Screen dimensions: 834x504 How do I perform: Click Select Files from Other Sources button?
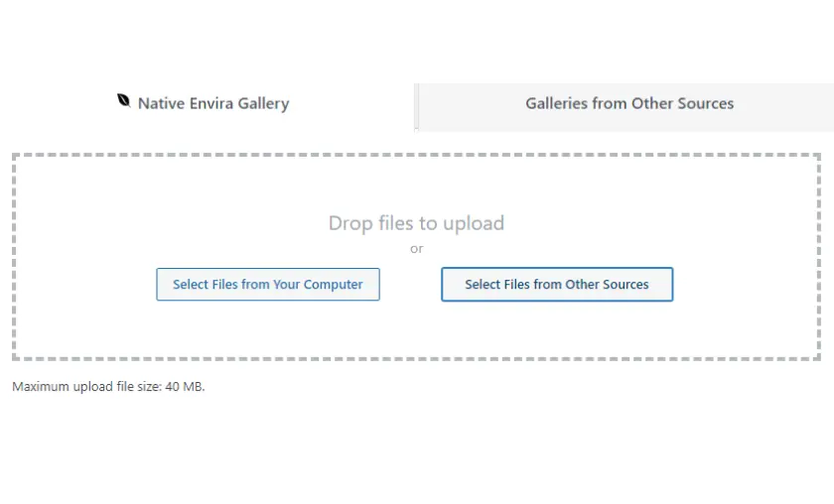pos(557,285)
